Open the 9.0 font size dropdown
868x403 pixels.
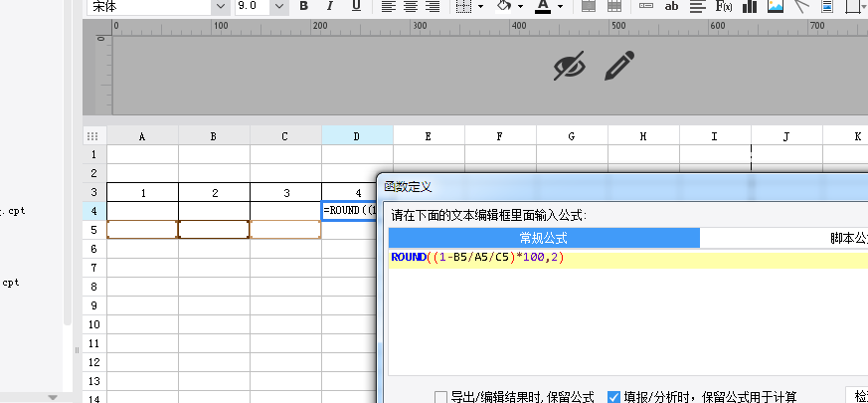pos(279,6)
